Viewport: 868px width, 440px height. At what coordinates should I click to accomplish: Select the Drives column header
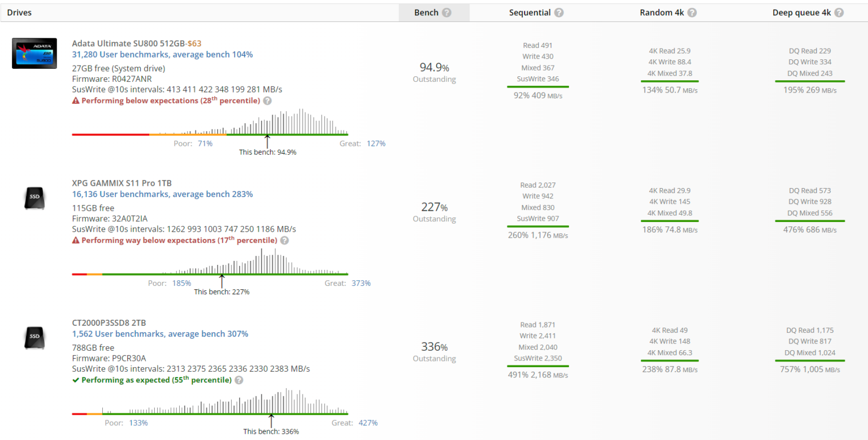(19, 12)
